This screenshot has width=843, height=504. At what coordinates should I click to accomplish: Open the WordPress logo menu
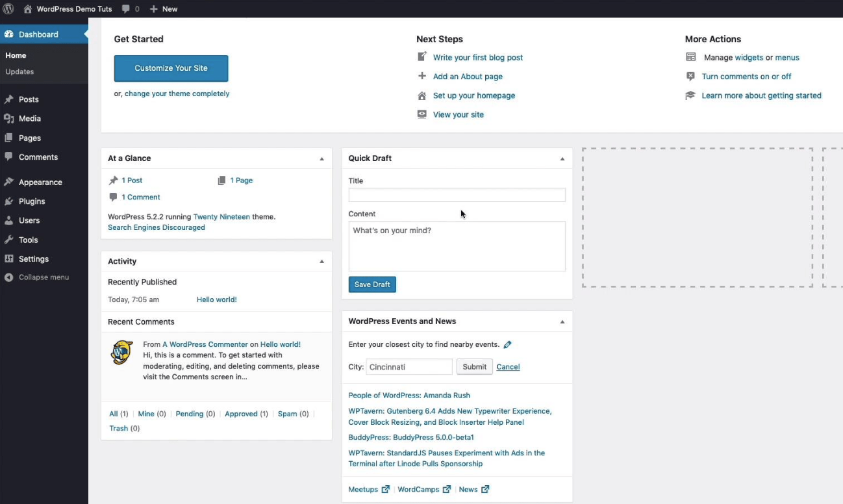click(8, 8)
